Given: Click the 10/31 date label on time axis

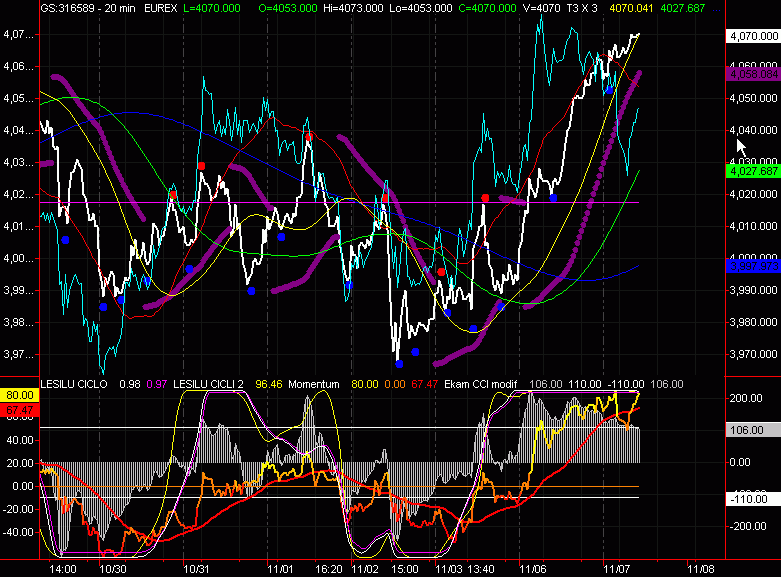Looking at the screenshot, I should 196,569.
